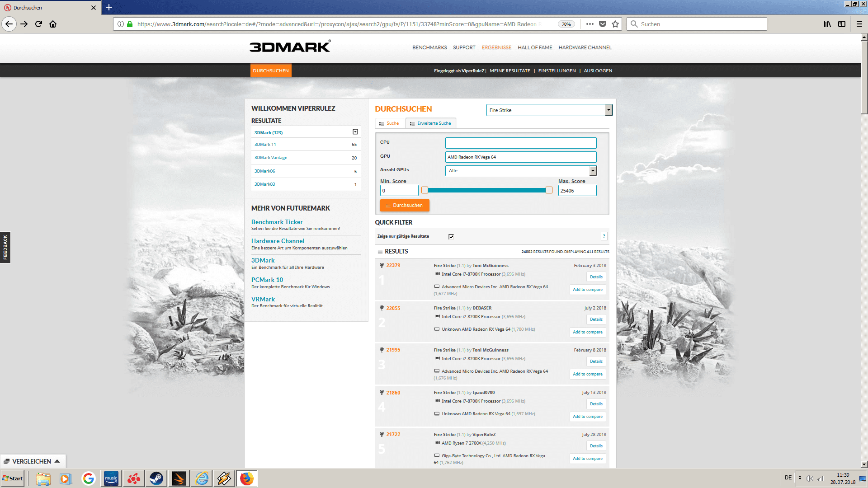Image resolution: width=868 pixels, height=488 pixels.
Task: Open the VRMark link
Action: [x=263, y=299]
